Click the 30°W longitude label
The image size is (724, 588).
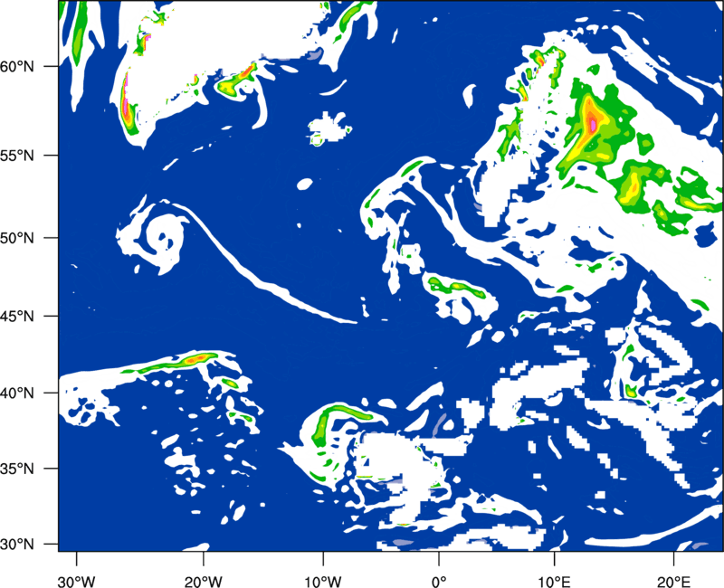coord(77,581)
